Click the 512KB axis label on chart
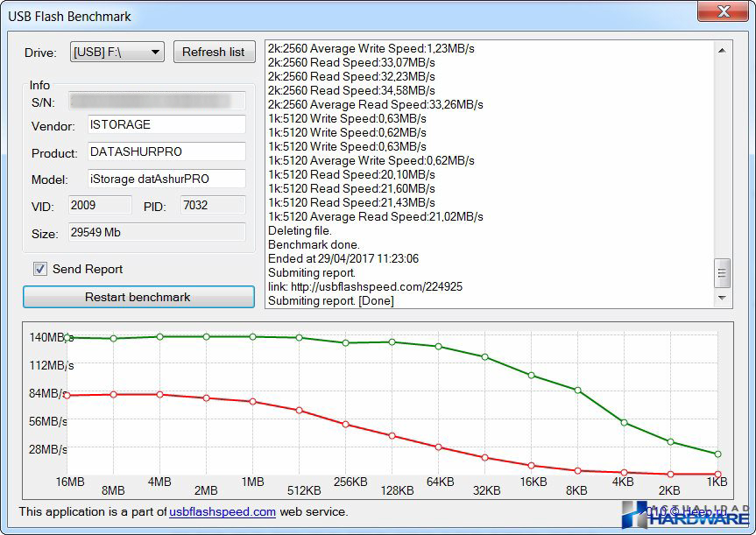The height and width of the screenshot is (535, 756). pos(304,490)
